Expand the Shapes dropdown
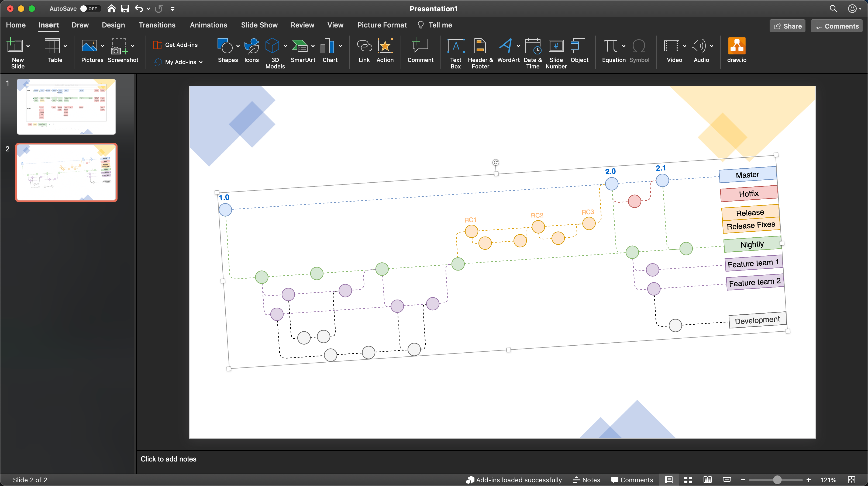This screenshot has width=868, height=486. click(x=238, y=46)
